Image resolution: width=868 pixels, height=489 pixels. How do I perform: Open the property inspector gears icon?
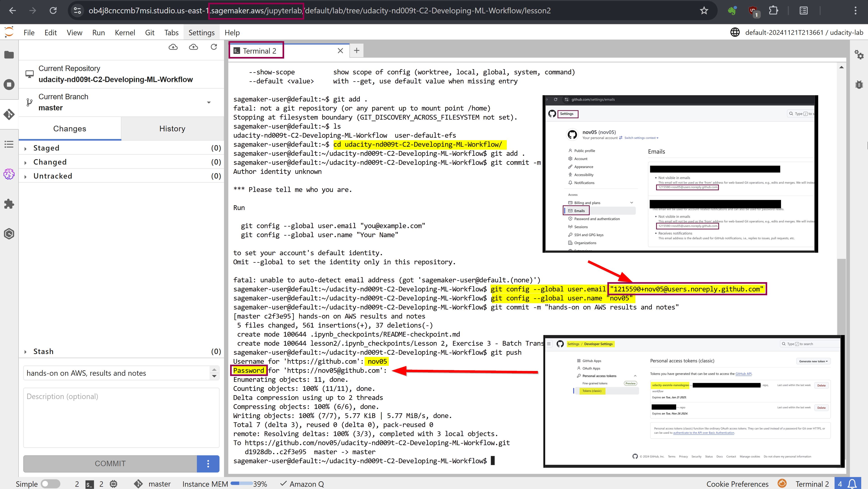point(859,54)
